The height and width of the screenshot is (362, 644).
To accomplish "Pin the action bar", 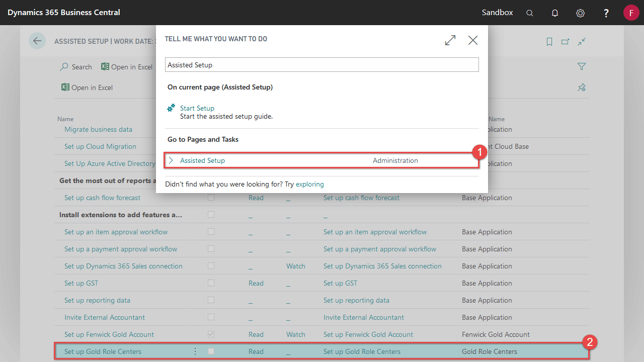I will click(x=582, y=87).
